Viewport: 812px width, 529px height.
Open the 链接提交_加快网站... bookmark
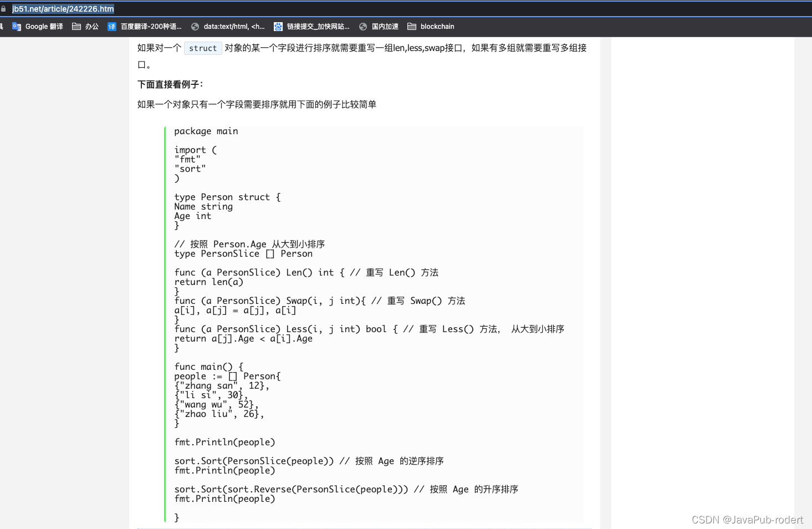[x=311, y=27]
